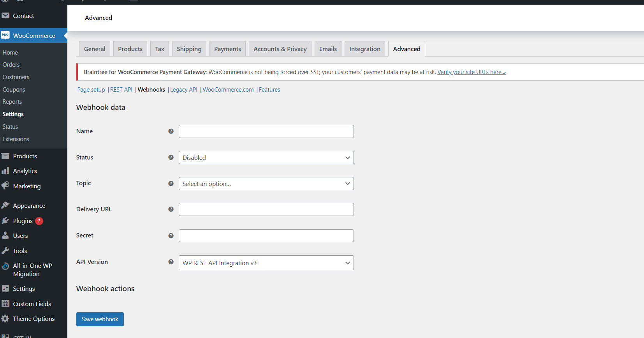Click the All-in-One WP Migration icon
This screenshot has height=338, width=644.
(5, 266)
